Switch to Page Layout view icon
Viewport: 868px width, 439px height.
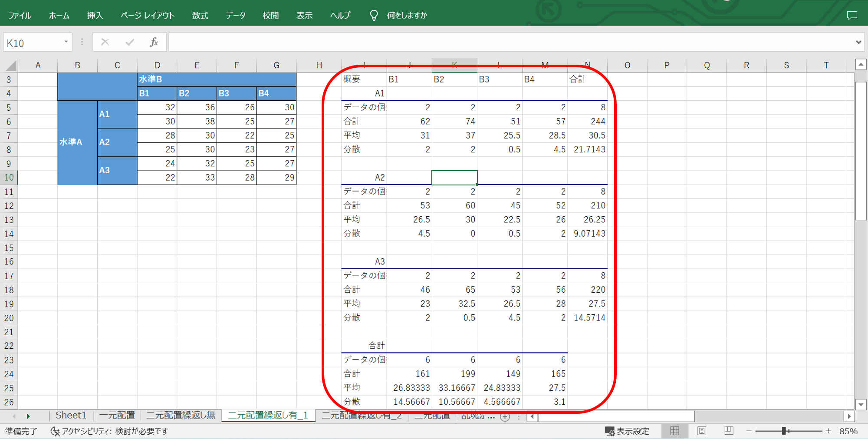click(x=702, y=431)
